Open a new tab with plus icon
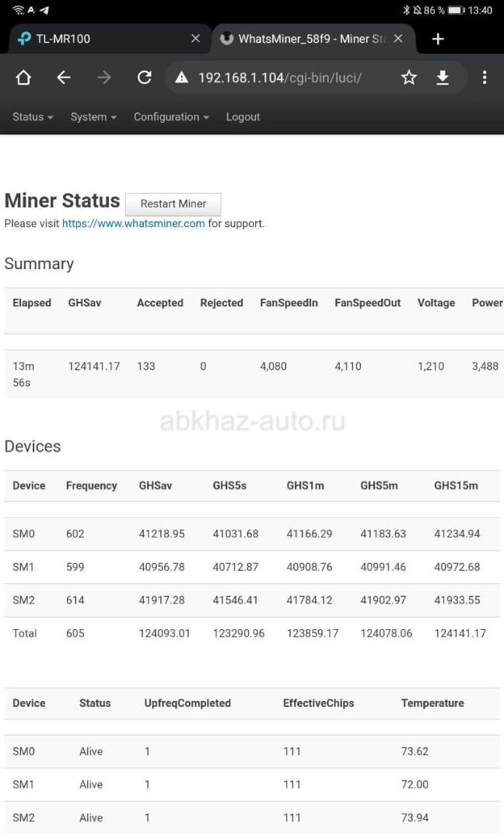504x840 pixels. pos(438,39)
